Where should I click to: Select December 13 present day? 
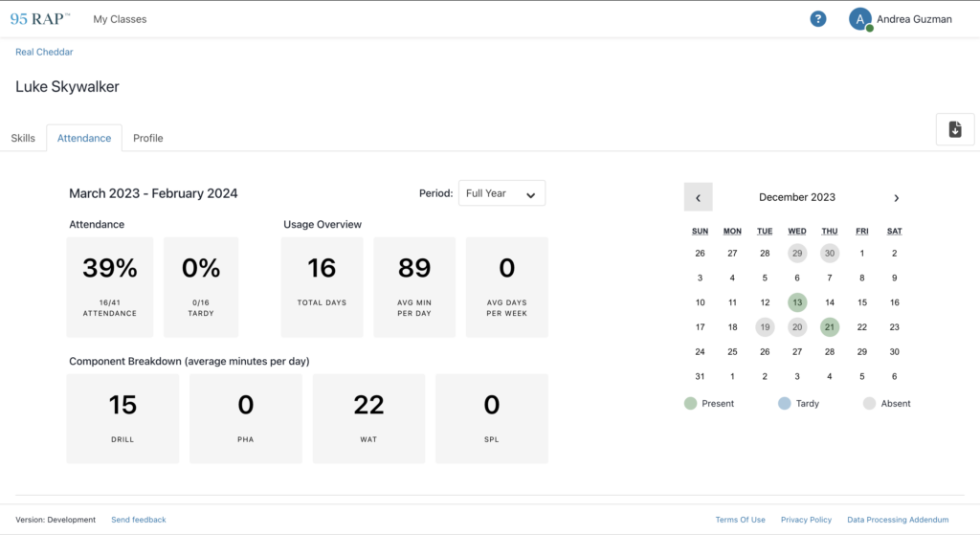click(x=797, y=302)
